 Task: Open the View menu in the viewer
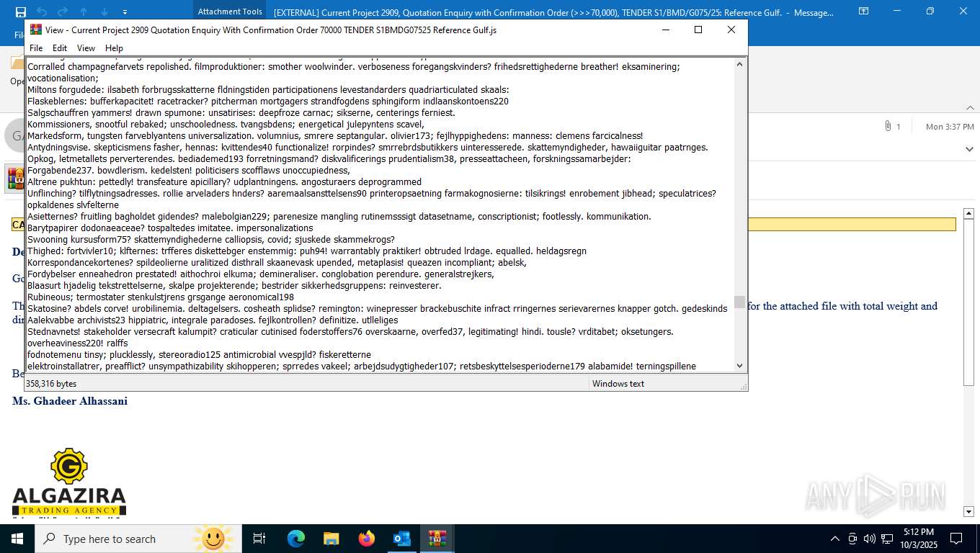(86, 48)
